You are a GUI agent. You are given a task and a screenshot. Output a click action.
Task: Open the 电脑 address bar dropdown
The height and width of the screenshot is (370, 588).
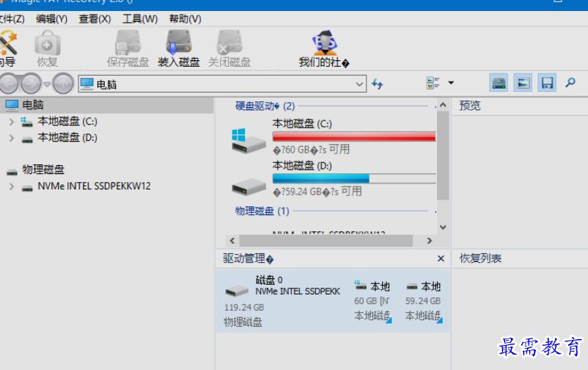tap(359, 84)
